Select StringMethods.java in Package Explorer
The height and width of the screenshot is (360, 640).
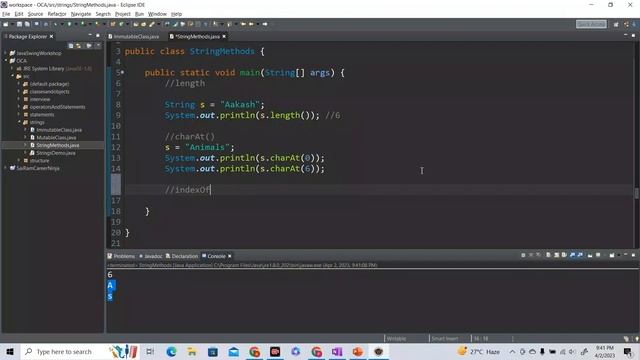click(58, 145)
